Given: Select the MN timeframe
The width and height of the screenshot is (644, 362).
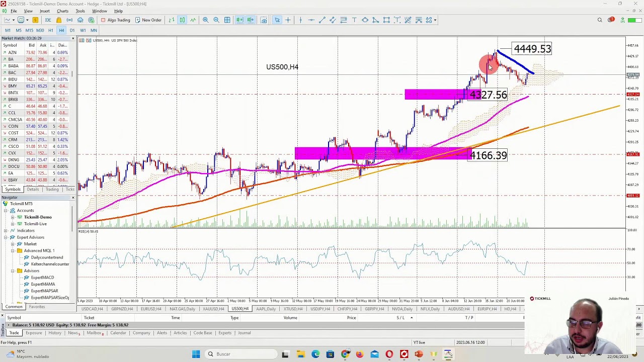Looking at the screenshot, I should click(94, 30).
